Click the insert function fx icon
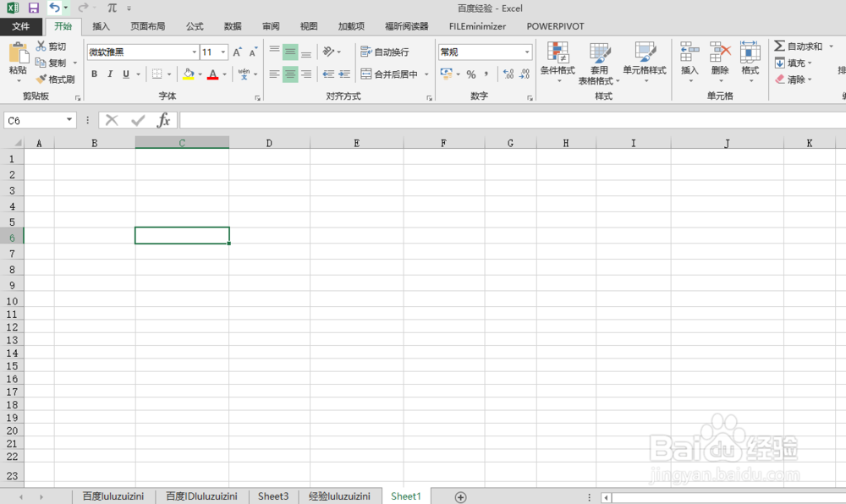846x504 pixels. [163, 120]
